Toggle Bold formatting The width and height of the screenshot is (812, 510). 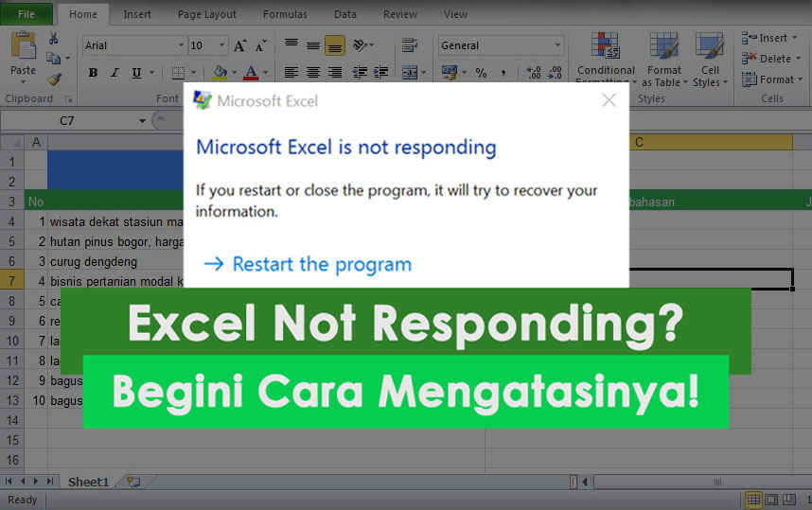tap(93, 73)
